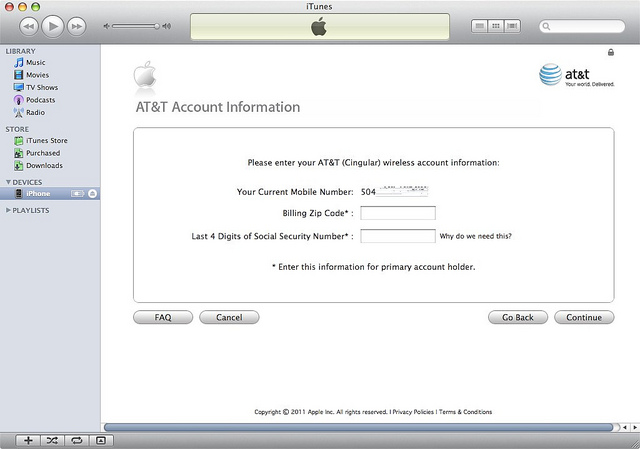Screen dimensions: 640x449
Task: Click the fast-forward next-track button
Action: [x=76, y=27]
